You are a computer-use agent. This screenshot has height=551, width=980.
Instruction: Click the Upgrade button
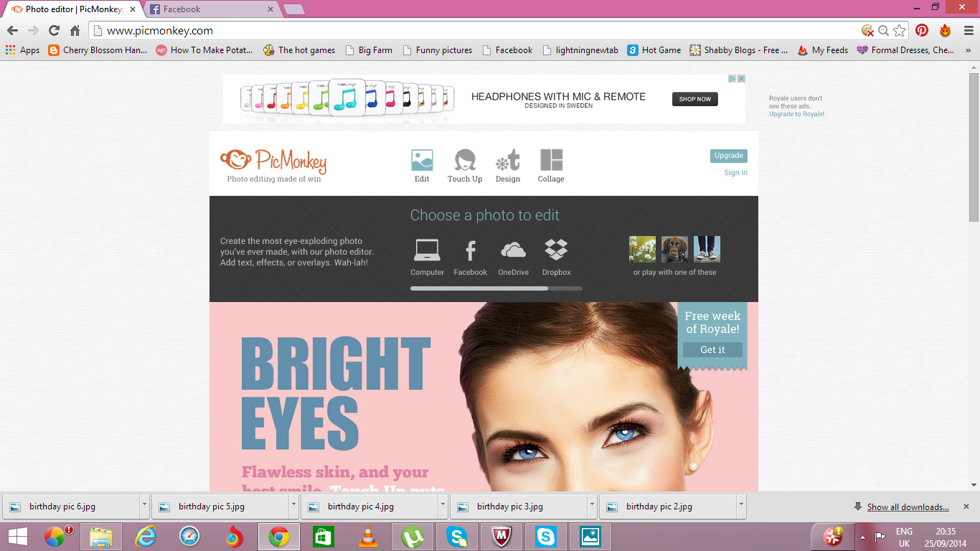729,156
